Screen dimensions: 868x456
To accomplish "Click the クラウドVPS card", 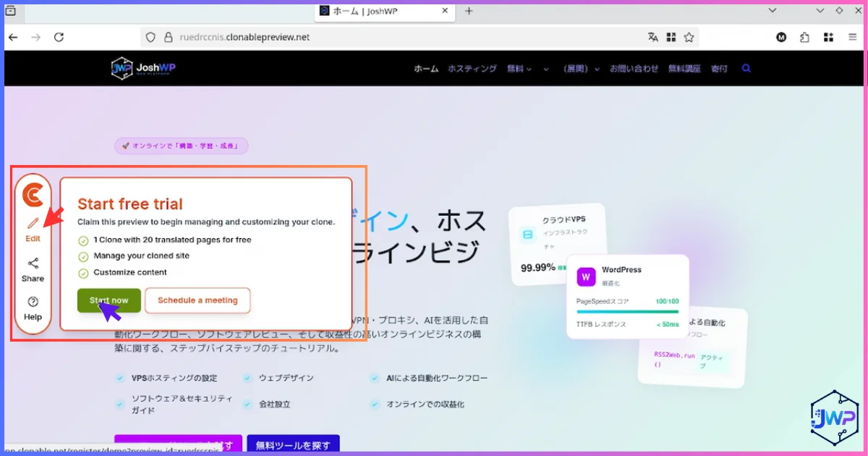I will 556,244.
